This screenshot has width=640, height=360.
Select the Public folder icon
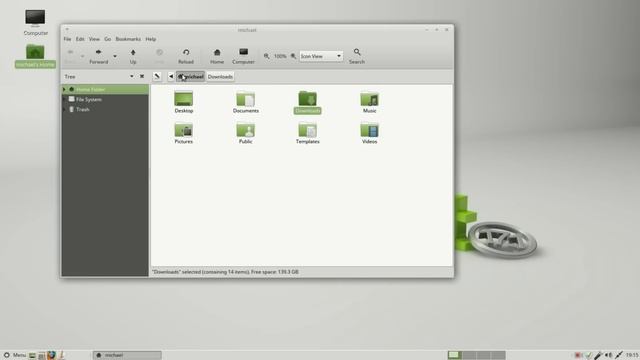point(246,133)
